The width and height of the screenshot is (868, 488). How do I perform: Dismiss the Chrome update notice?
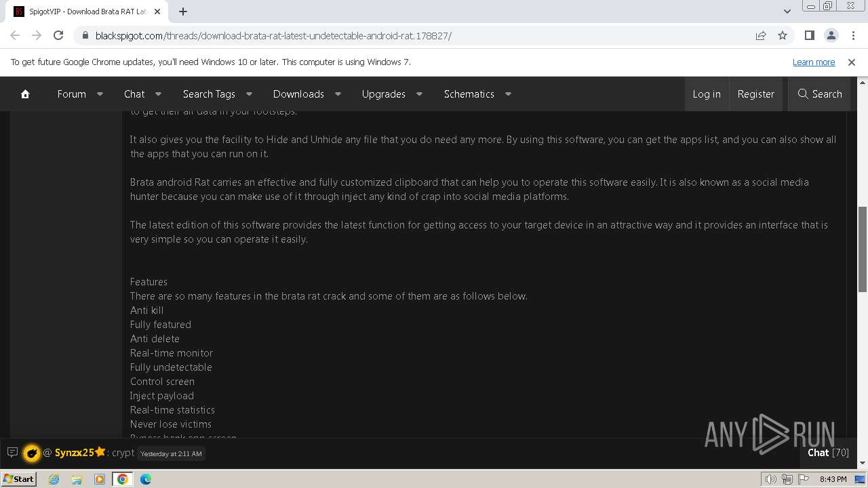coord(852,62)
